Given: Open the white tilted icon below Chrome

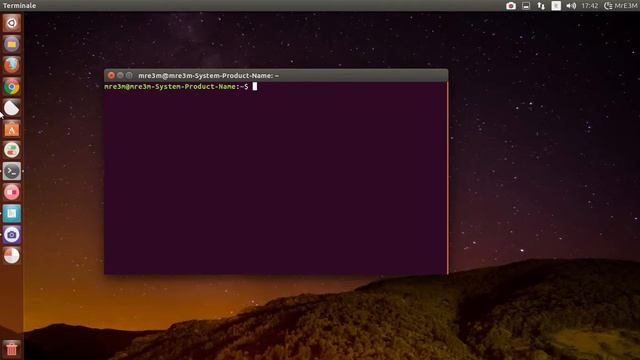Looking at the screenshot, I should [x=11, y=108].
